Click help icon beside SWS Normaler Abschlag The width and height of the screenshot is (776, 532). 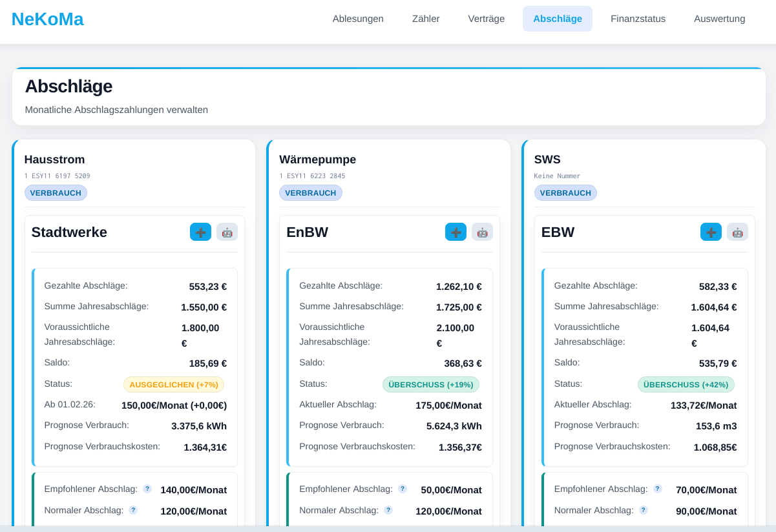tap(643, 510)
